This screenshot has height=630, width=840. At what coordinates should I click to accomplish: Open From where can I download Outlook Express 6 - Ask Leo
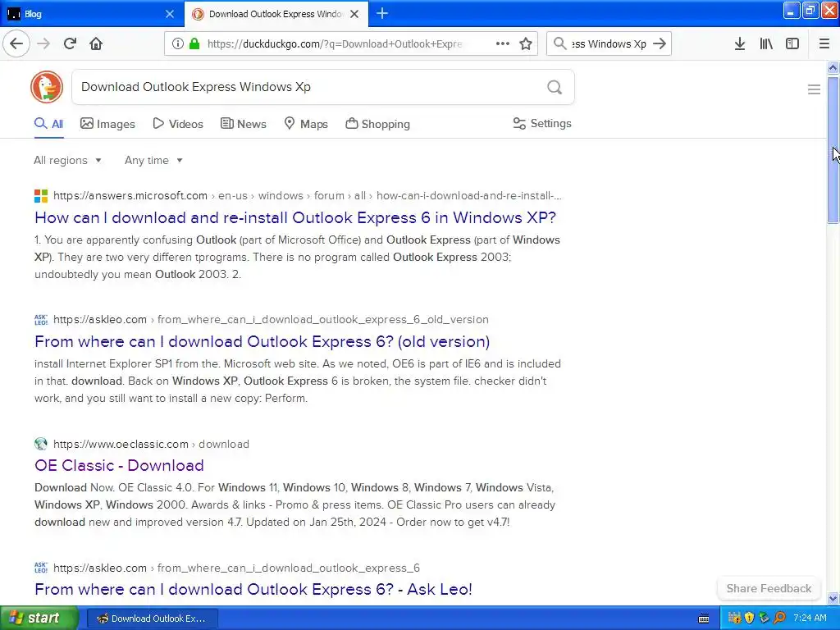[253, 589]
